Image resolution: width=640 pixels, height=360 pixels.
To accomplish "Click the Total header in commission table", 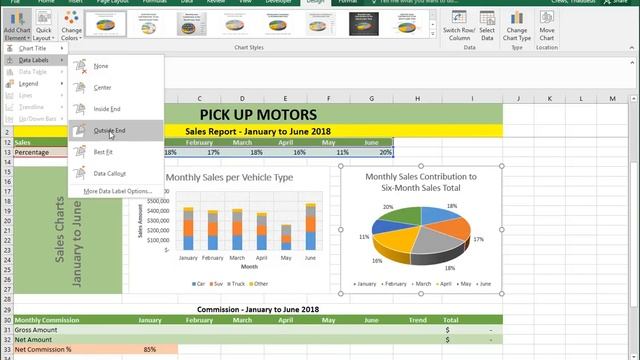I will tap(472, 320).
